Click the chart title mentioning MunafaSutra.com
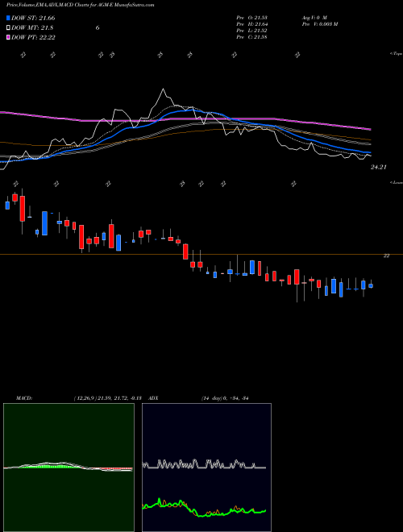Screen dimensions: 403x532 81,5
